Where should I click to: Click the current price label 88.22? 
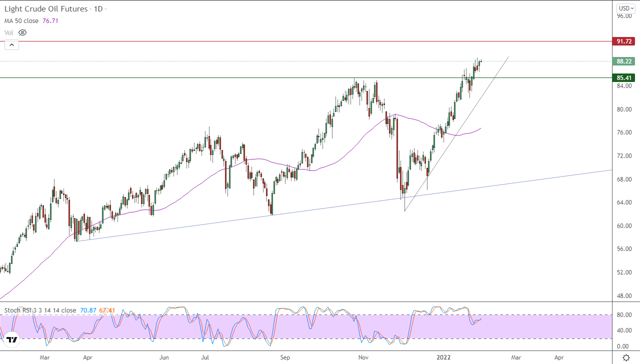coord(624,61)
